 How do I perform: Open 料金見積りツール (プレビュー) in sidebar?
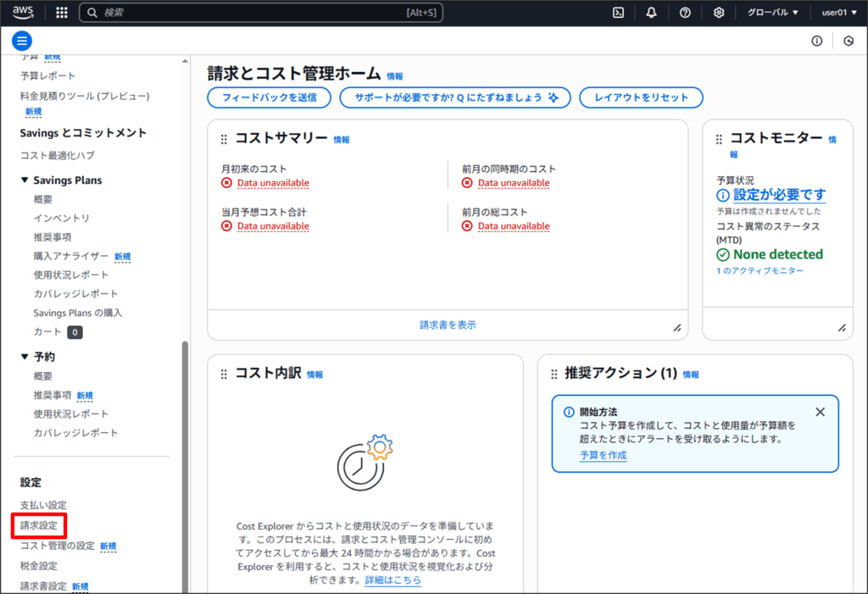[x=85, y=96]
